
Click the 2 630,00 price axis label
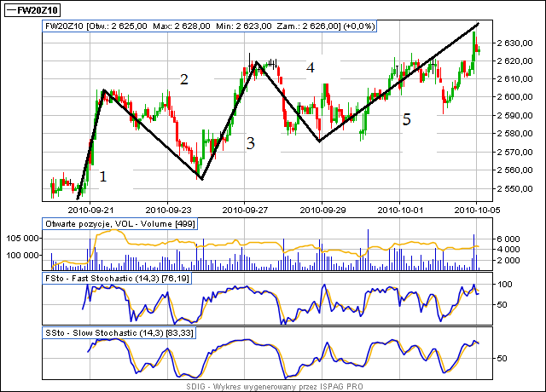[x=515, y=43]
